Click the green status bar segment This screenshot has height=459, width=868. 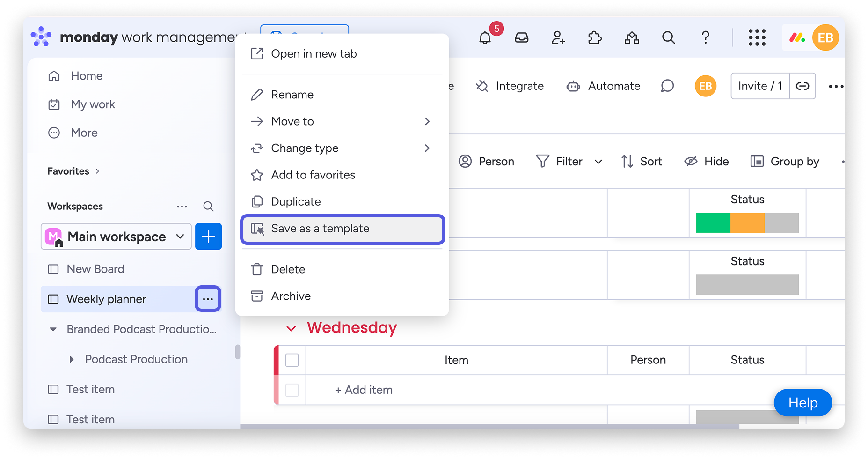[713, 223]
